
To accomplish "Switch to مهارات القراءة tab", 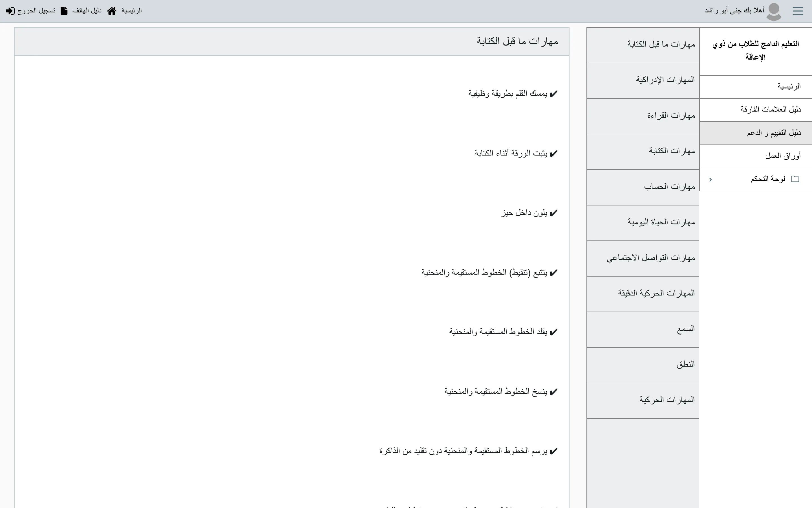I will 643,116.
